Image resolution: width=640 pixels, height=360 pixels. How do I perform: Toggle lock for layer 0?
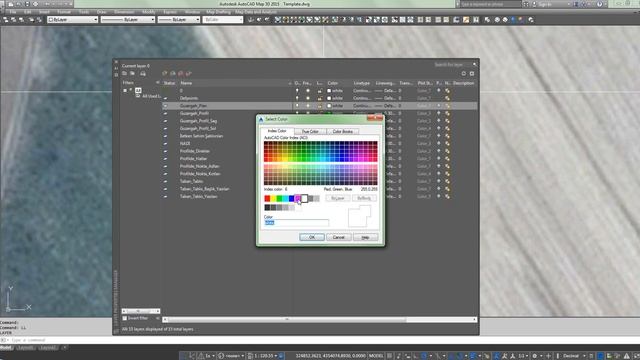tap(320, 91)
